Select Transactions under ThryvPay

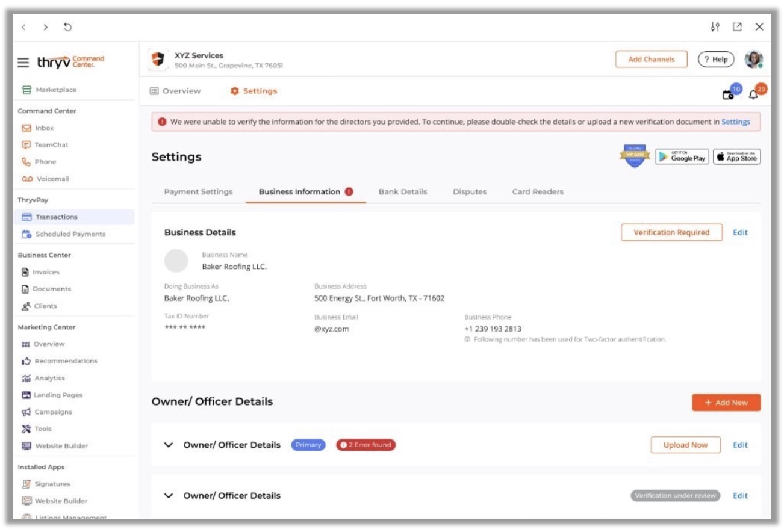[x=75, y=217]
